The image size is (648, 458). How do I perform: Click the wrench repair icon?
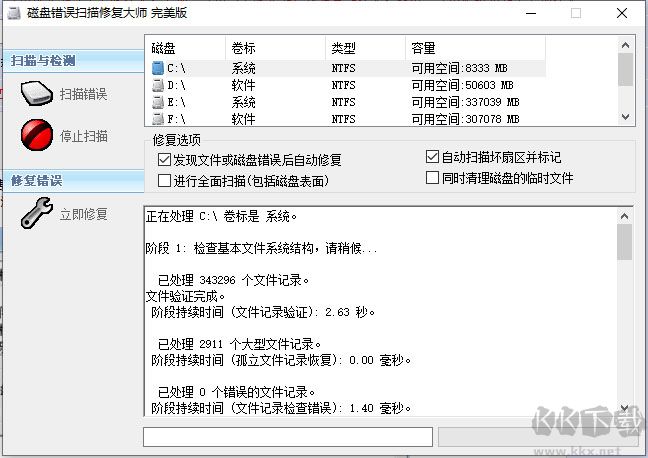(x=37, y=213)
